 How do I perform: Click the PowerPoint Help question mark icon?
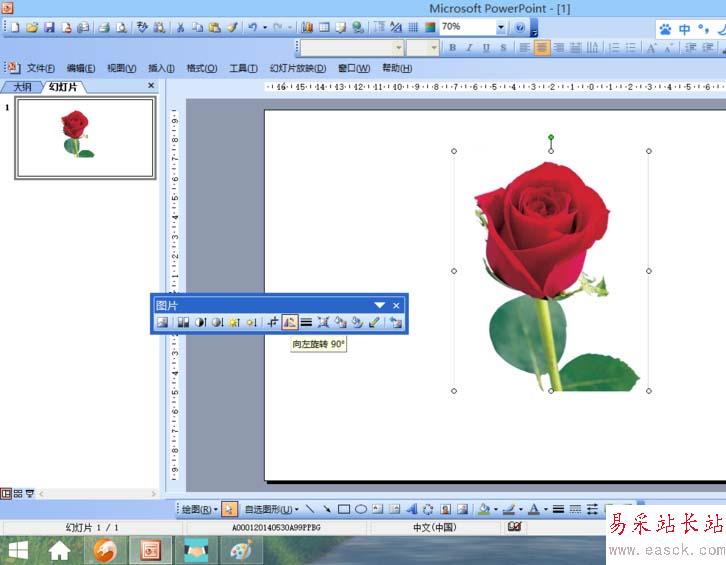point(519,27)
